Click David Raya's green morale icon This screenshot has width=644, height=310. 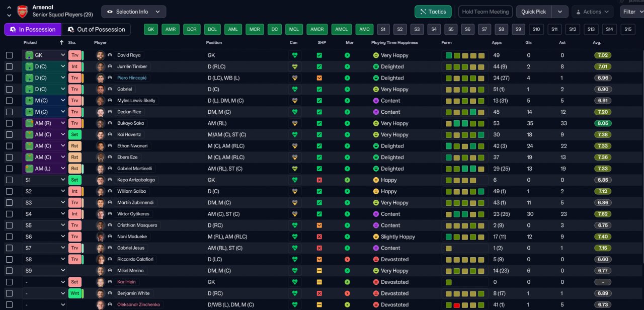(347, 55)
